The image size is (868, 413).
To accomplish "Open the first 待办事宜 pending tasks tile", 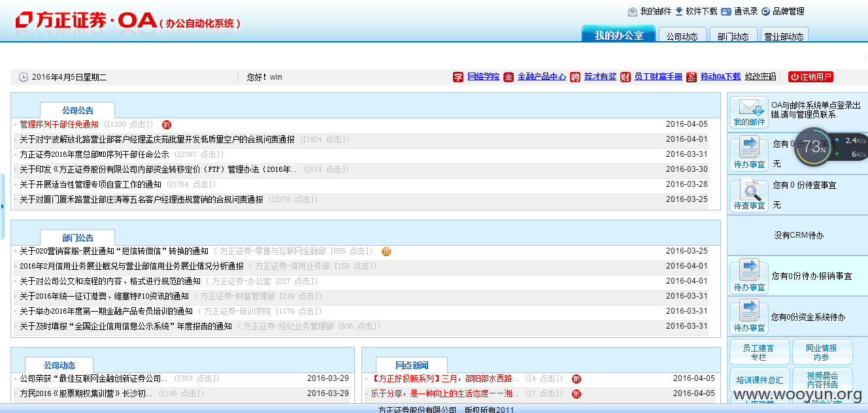I will 749,153.
